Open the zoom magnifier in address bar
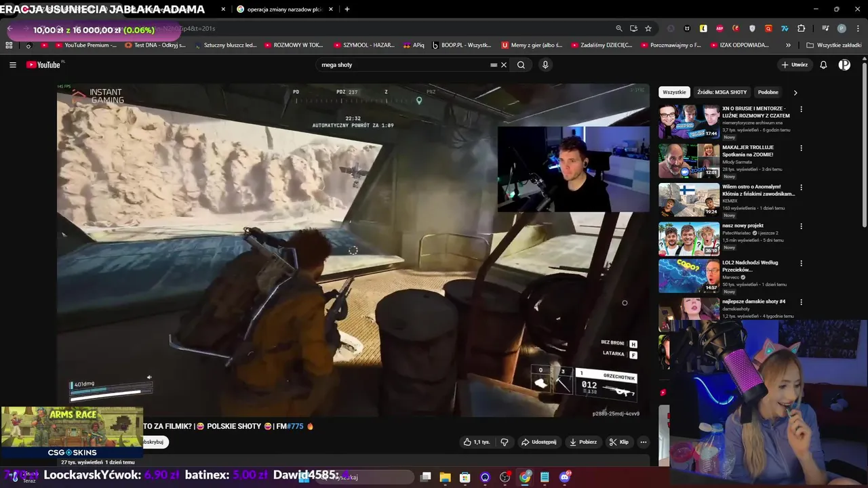The image size is (868, 488). tap(619, 28)
